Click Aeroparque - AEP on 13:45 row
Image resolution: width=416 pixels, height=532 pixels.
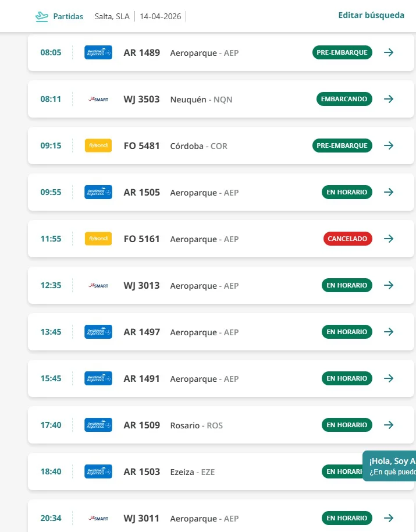(x=204, y=332)
